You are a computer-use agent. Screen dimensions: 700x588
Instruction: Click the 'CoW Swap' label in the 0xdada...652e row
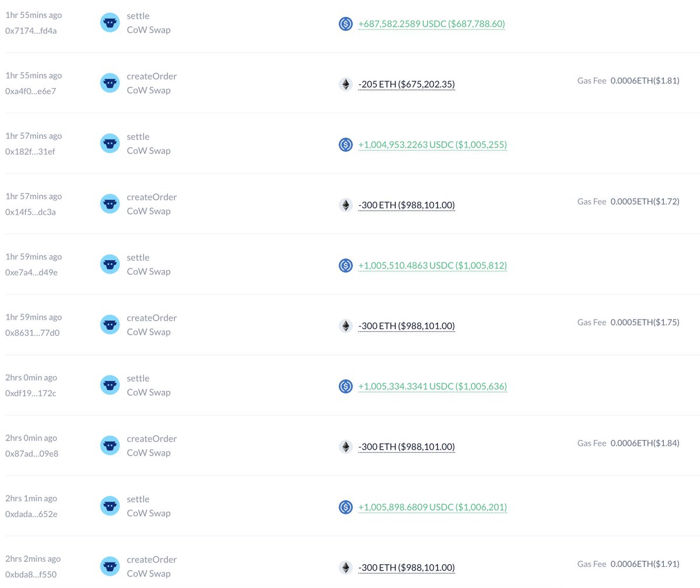coord(149,513)
